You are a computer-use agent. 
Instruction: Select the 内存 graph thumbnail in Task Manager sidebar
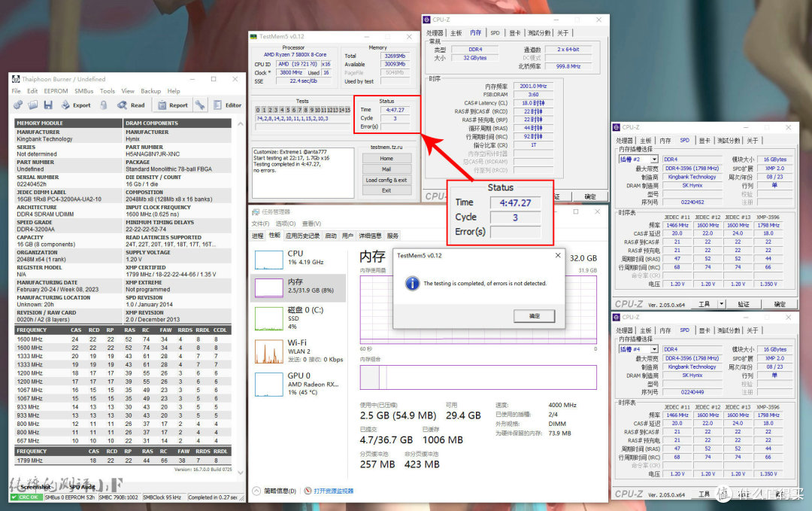pos(268,287)
